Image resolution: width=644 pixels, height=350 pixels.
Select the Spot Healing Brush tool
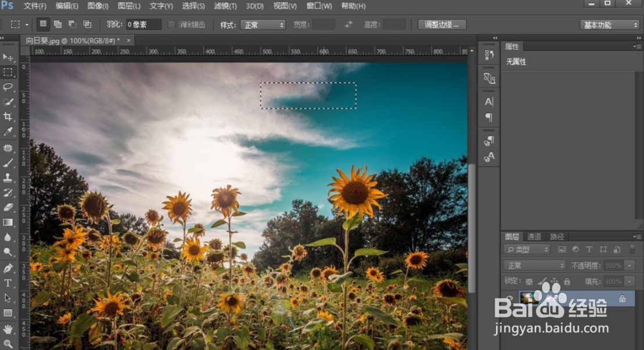pos(8,148)
